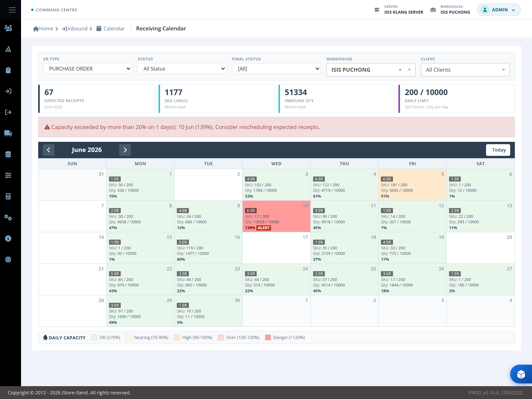Click the 200 / 10000 Daily Limit card
Screen dimensions: 532x399
(x=456, y=99)
